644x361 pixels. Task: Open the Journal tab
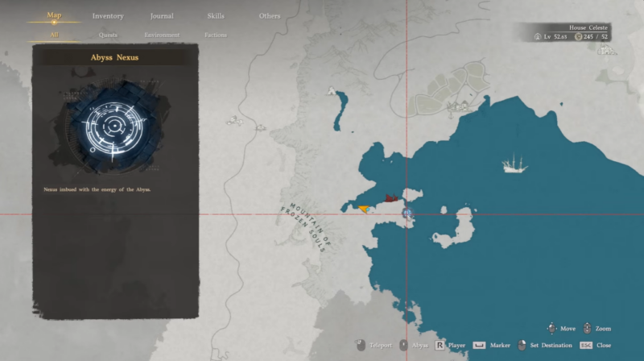pos(162,16)
